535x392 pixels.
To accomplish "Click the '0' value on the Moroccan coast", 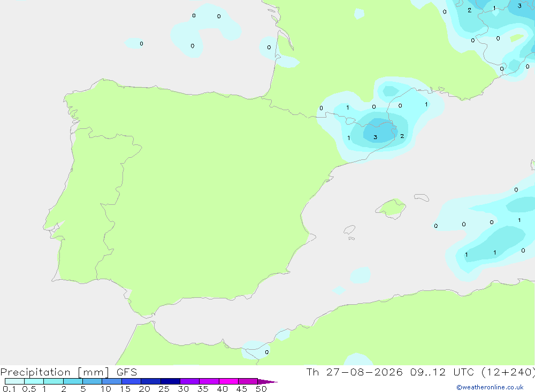I will click(267, 352).
